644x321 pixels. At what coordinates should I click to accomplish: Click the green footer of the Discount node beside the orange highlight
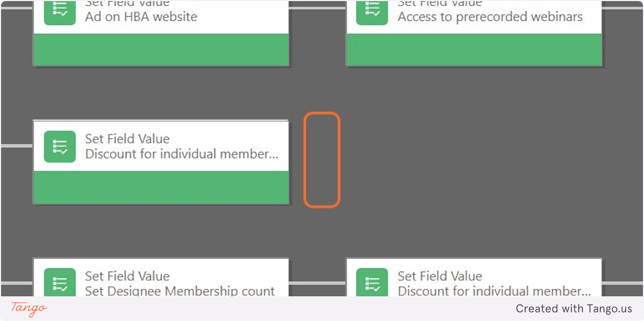(161, 187)
